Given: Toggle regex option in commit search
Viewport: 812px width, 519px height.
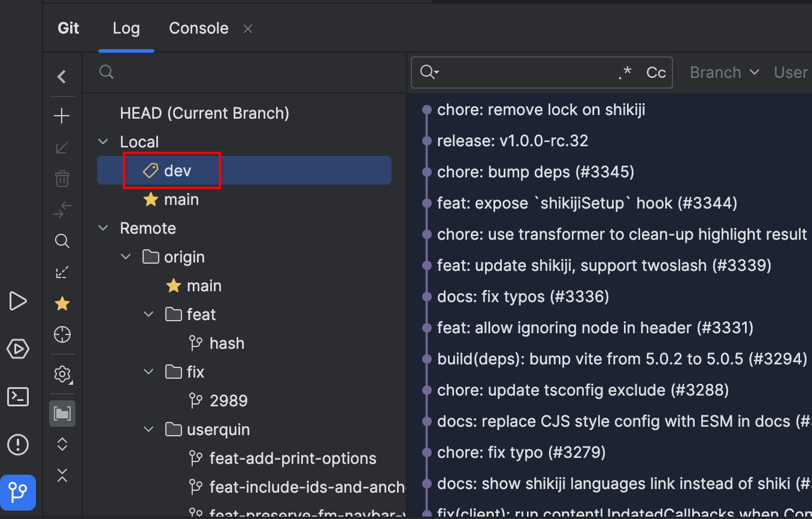Looking at the screenshot, I should point(625,73).
